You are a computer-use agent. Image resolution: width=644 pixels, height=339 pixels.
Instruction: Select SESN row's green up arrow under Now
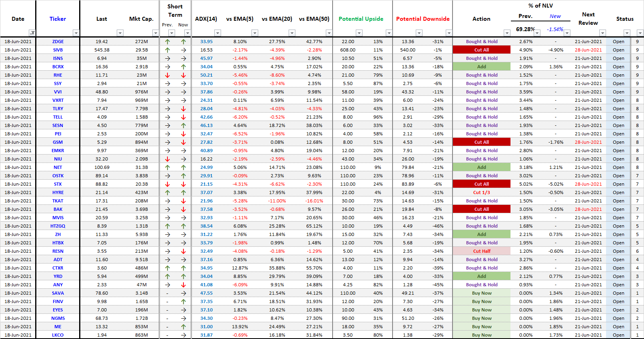pos(183,125)
